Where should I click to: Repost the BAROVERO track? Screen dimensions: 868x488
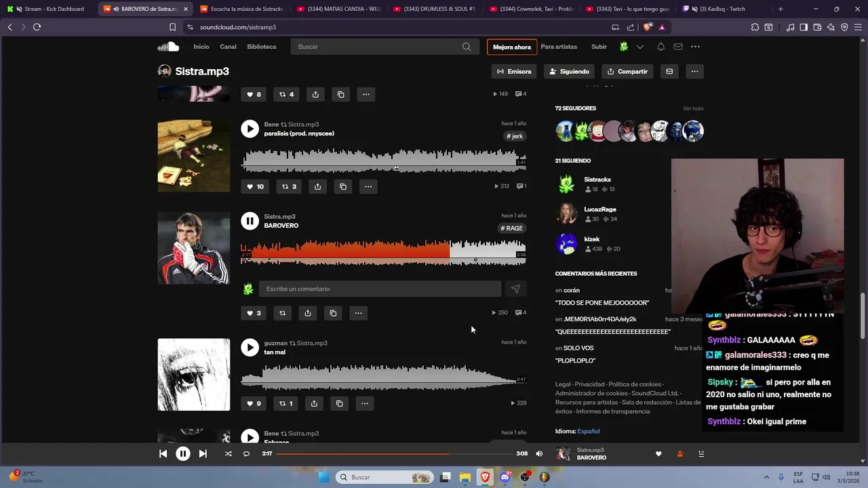point(282,313)
